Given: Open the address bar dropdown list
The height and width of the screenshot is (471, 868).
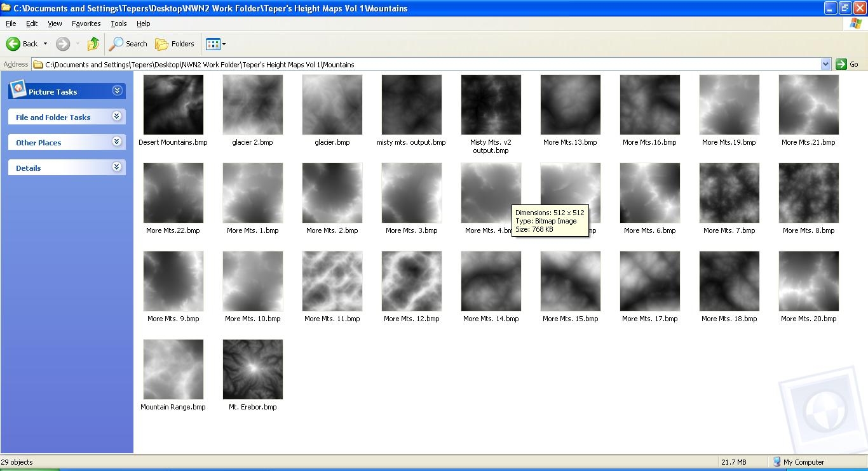Looking at the screenshot, I should [825, 64].
